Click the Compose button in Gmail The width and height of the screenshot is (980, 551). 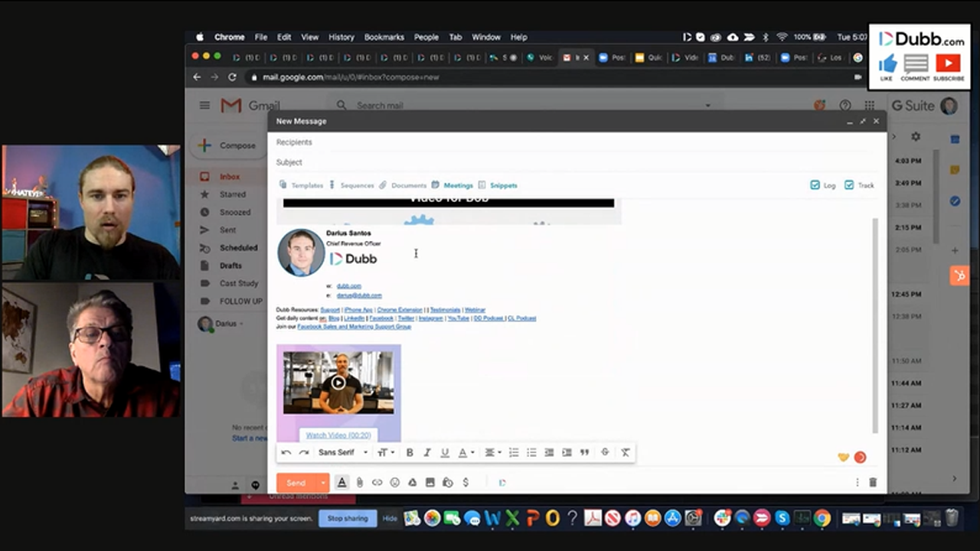228,145
